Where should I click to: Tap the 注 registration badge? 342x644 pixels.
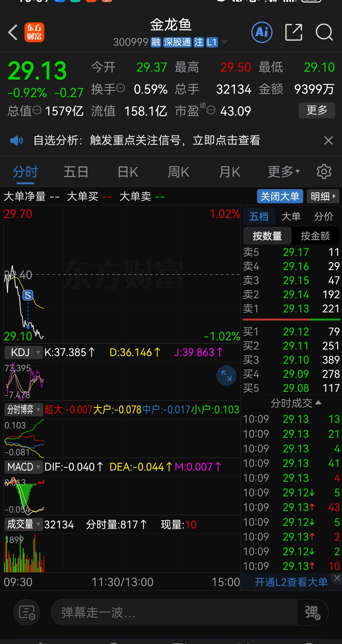pos(199,42)
